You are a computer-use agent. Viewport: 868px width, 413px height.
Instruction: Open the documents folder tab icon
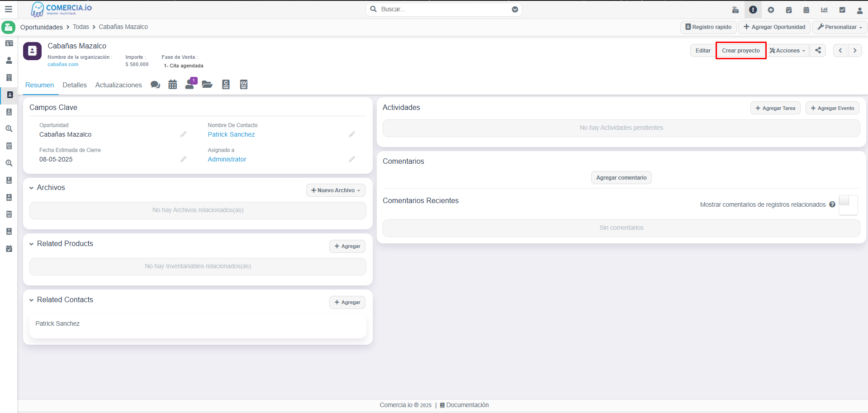click(207, 85)
